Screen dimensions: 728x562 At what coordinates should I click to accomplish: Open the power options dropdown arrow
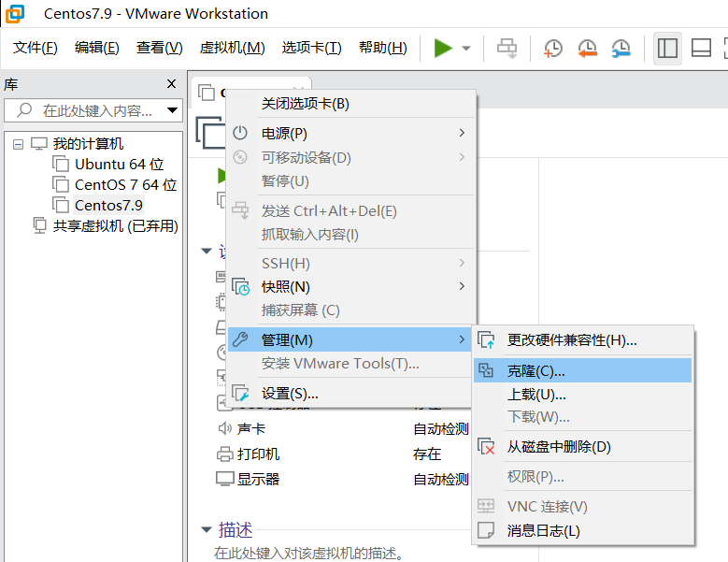point(466,48)
